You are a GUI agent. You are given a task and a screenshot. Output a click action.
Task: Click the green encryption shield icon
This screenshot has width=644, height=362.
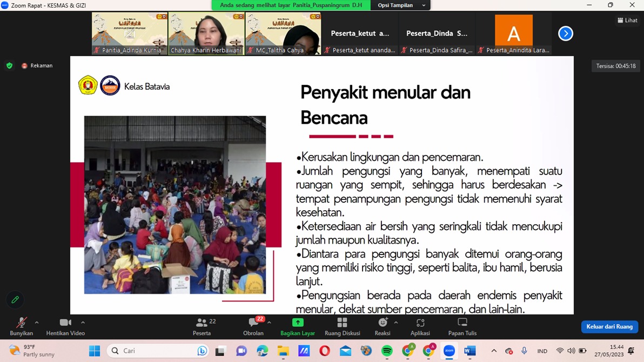point(9,66)
